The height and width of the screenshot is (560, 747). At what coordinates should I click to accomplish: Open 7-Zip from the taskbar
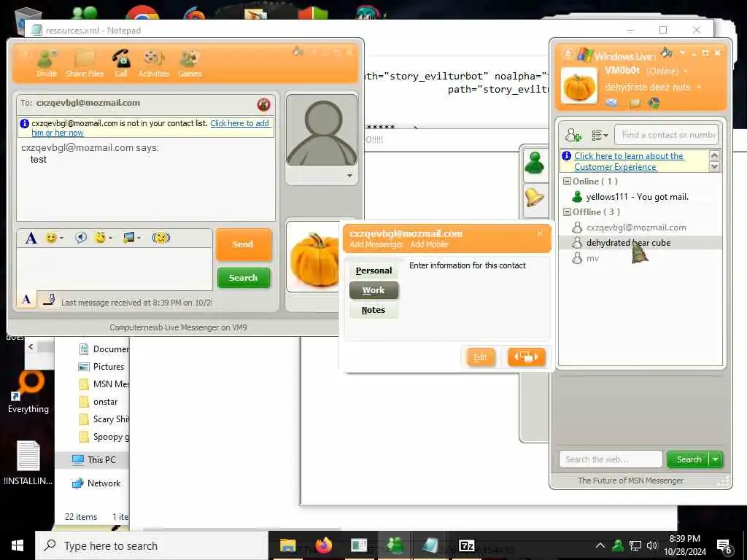pos(466,545)
